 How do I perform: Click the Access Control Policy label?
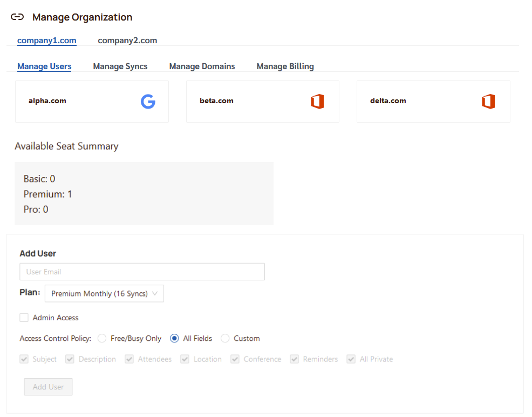point(55,338)
